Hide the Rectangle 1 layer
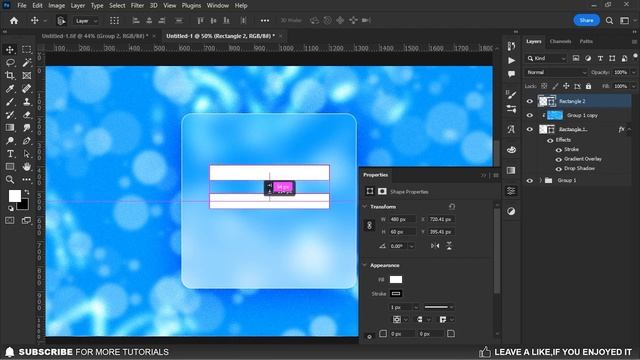This screenshot has height=360, width=640. 529,129
